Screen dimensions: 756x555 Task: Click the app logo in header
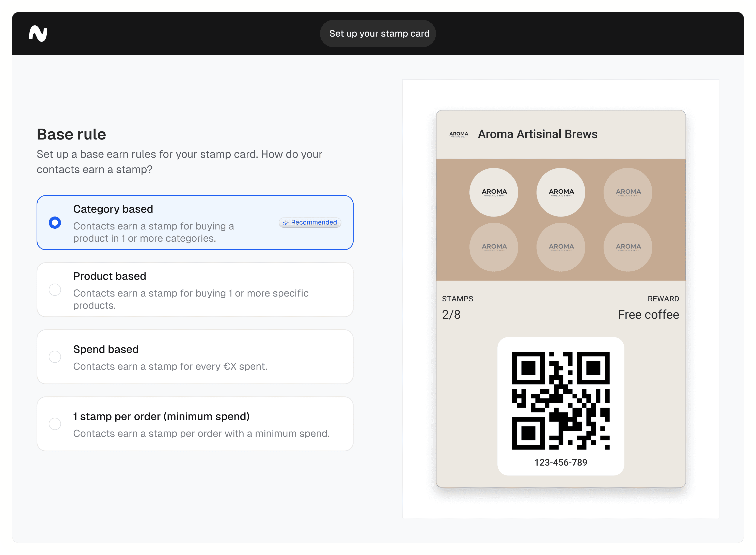pyautogui.click(x=38, y=34)
